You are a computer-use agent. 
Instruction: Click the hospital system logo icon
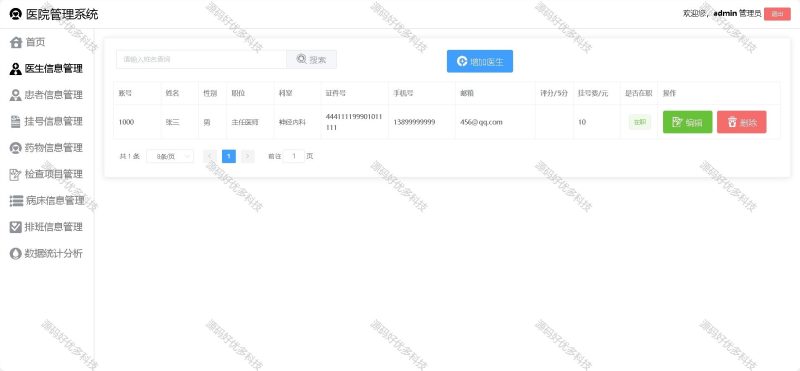(16, 14)
